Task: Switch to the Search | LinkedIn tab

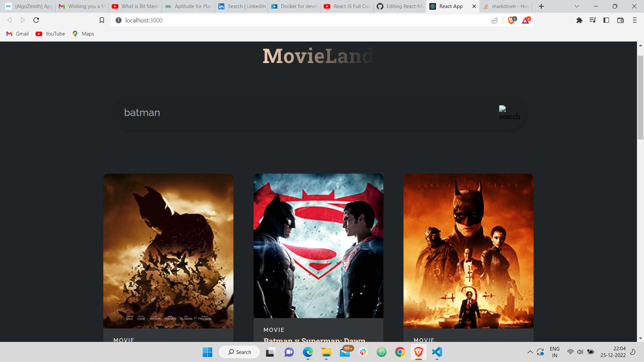Action: click(241, 6)
